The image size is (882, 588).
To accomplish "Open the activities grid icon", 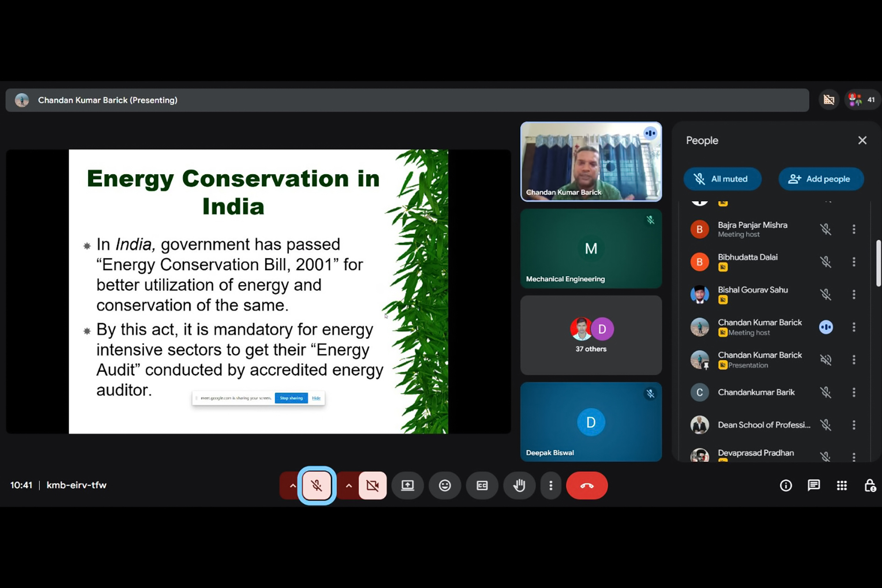I will [841, 486].
